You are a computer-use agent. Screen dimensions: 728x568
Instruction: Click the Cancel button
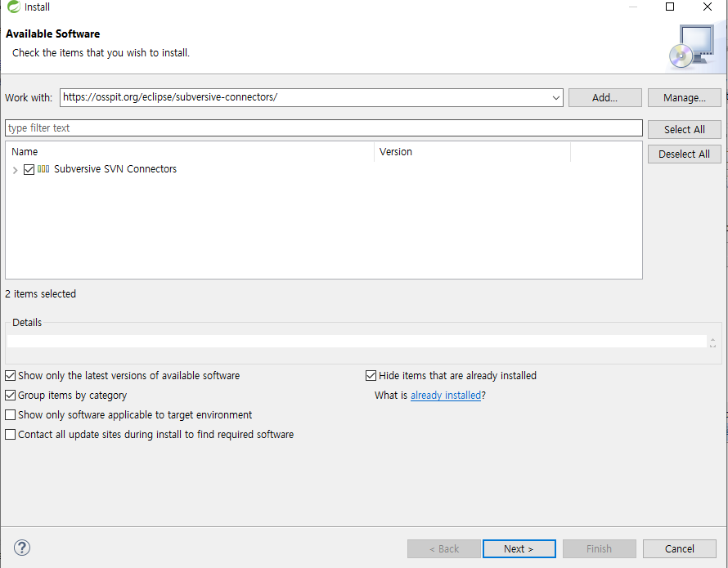(679, 548)
